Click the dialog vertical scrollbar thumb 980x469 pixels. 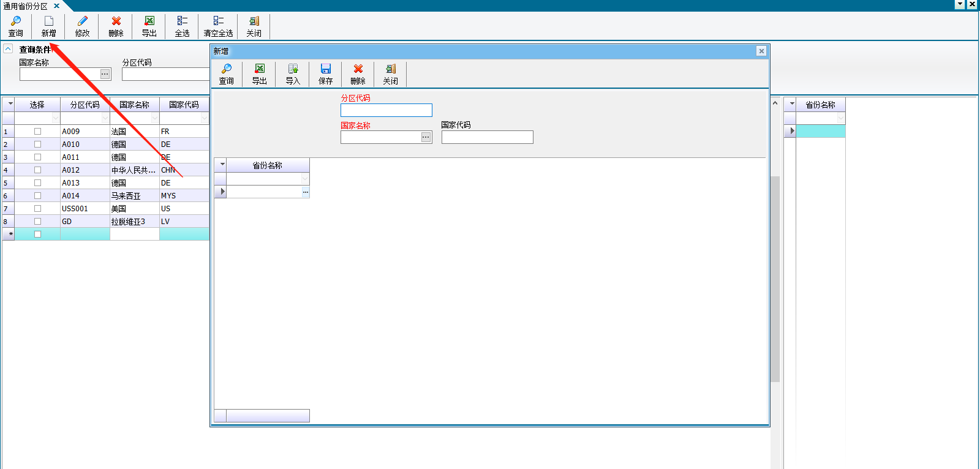point(775,279)
